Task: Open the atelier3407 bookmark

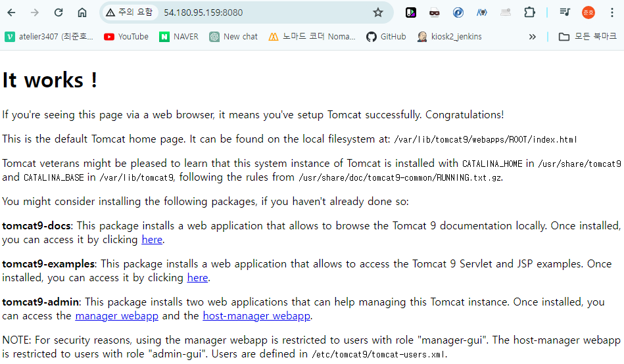Action: coord(49,37)
